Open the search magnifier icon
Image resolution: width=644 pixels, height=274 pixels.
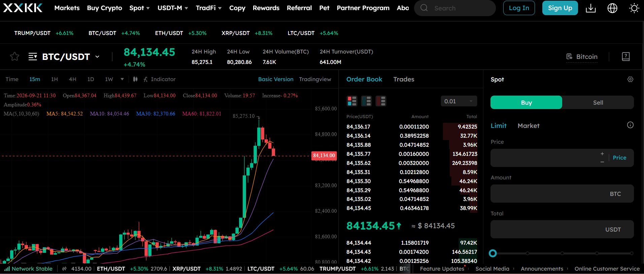pyautogui.click(x=424, y=8)
